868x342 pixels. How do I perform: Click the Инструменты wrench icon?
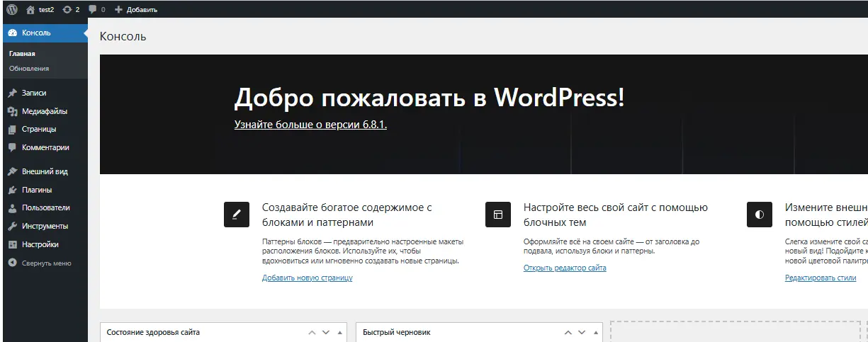pyautogui.click(x=12, y=227)
